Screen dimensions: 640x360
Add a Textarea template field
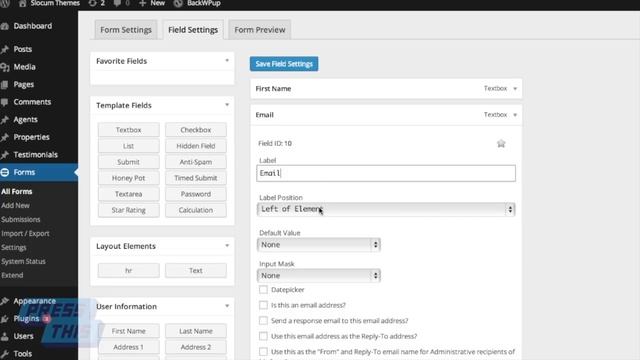pyautogui.click(x=129, y=194)
